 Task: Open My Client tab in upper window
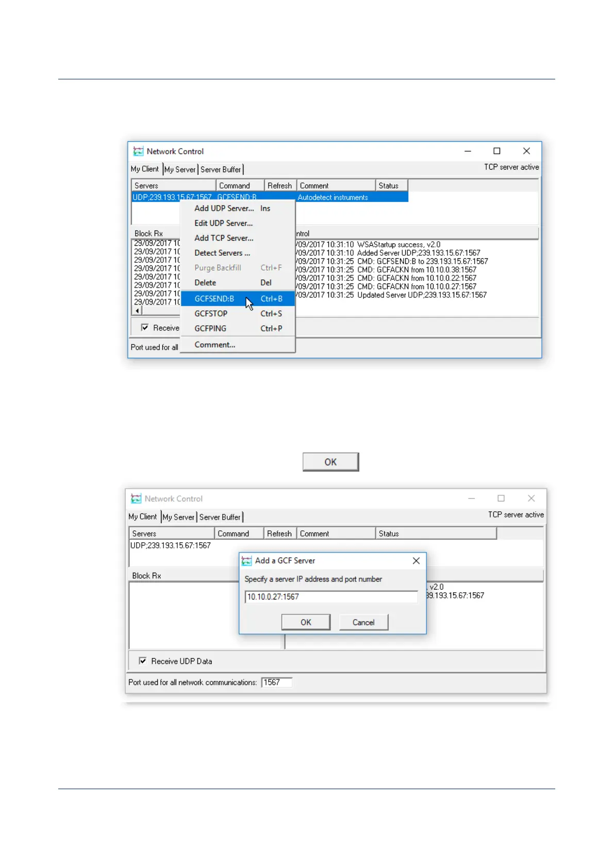tap(145, 169)
